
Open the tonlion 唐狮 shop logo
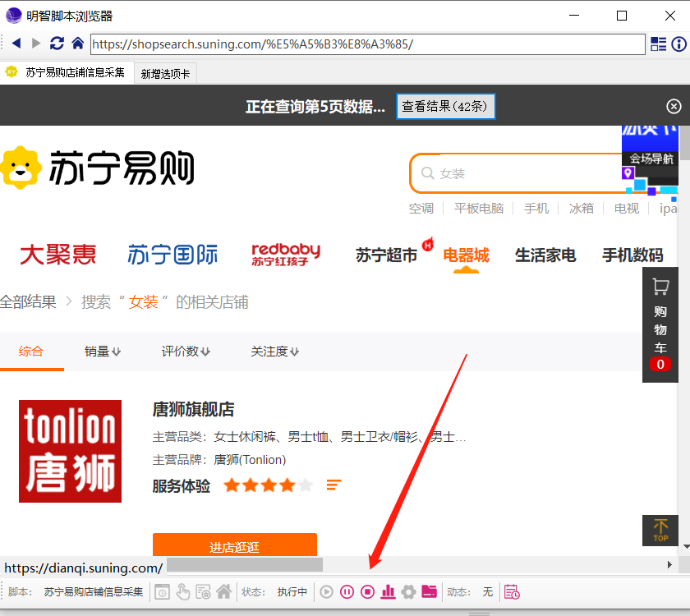click(70, 451)
